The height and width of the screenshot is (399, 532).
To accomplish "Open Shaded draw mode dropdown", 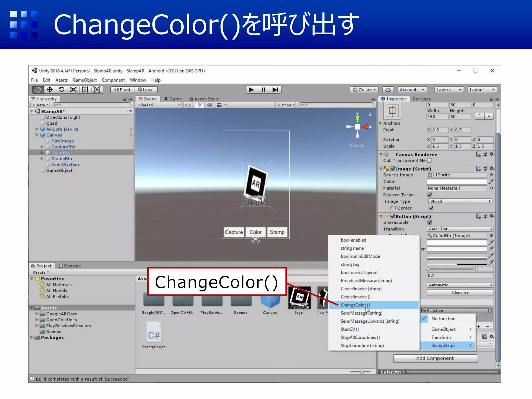I will [x=159, y=105].
